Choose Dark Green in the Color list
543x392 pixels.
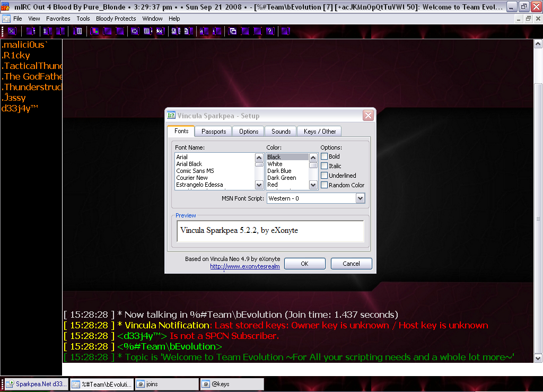[287, 178]
